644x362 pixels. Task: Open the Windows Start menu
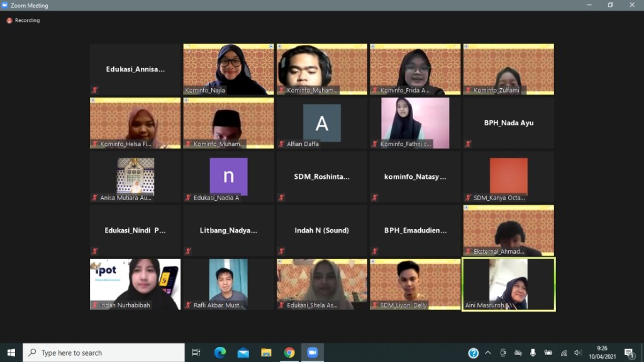click(x=11, y=353)
